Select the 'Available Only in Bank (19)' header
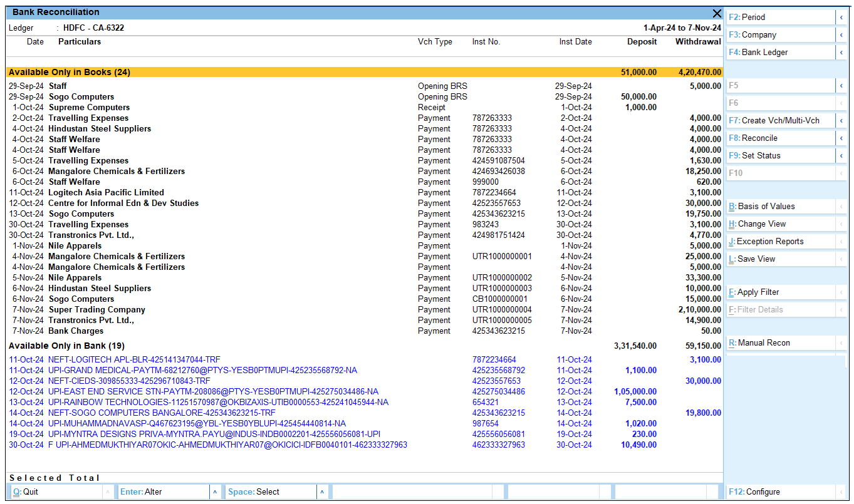 364,346
